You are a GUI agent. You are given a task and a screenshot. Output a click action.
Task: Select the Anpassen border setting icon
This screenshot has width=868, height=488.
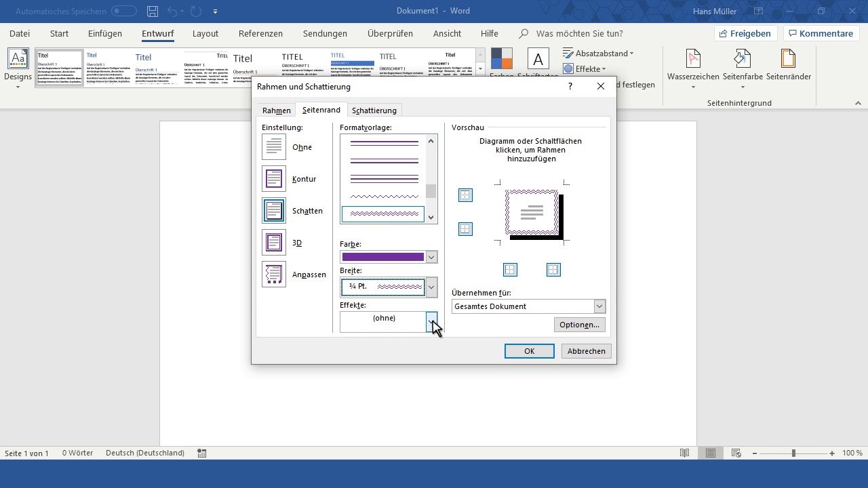[x=274, y=274]
